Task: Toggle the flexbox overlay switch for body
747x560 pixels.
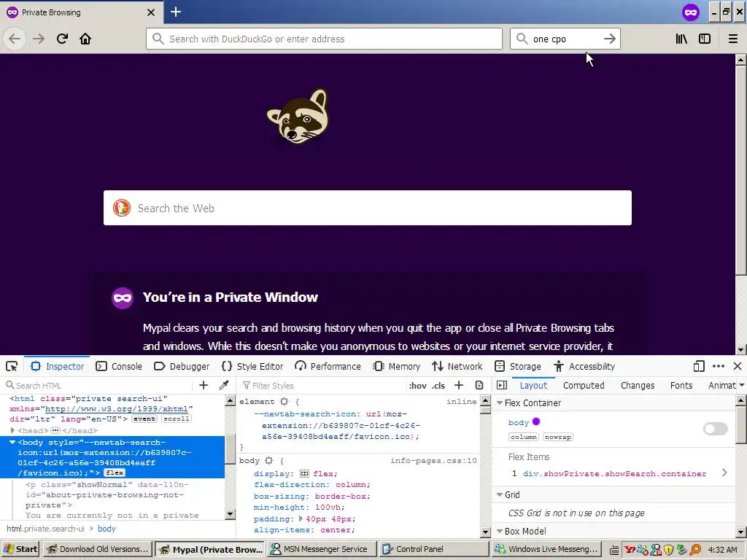Action: click(716, 429)
